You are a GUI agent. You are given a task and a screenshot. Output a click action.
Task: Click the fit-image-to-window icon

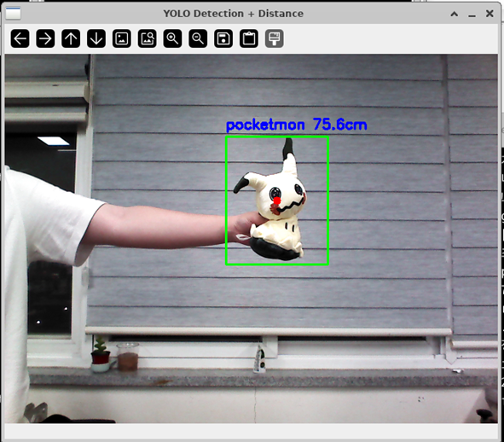148,38
